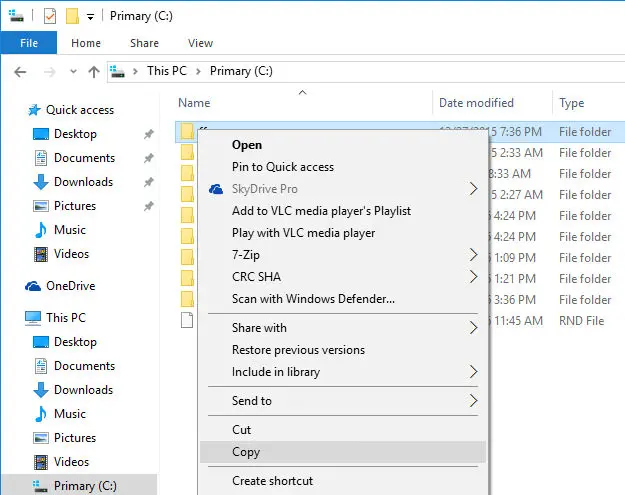
Task: Switch to the Share ribbon tab
Action: (144, 43)
